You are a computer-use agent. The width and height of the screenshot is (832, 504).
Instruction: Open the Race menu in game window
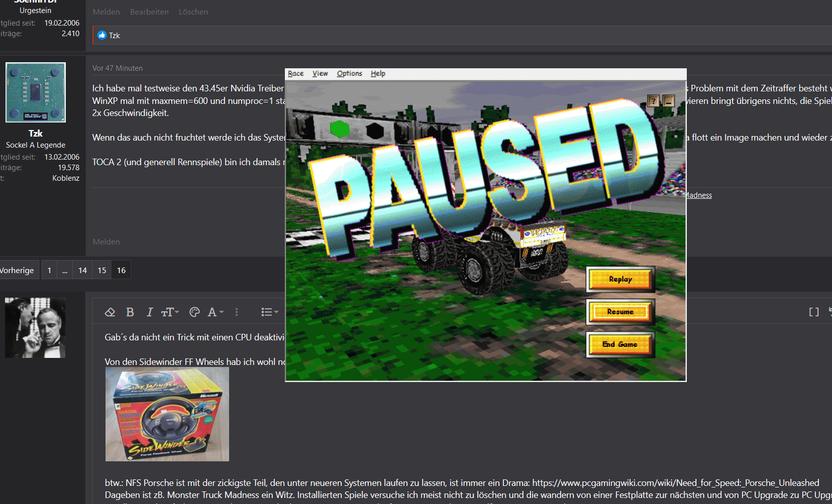pyautogui.click(x=295, y=74)
